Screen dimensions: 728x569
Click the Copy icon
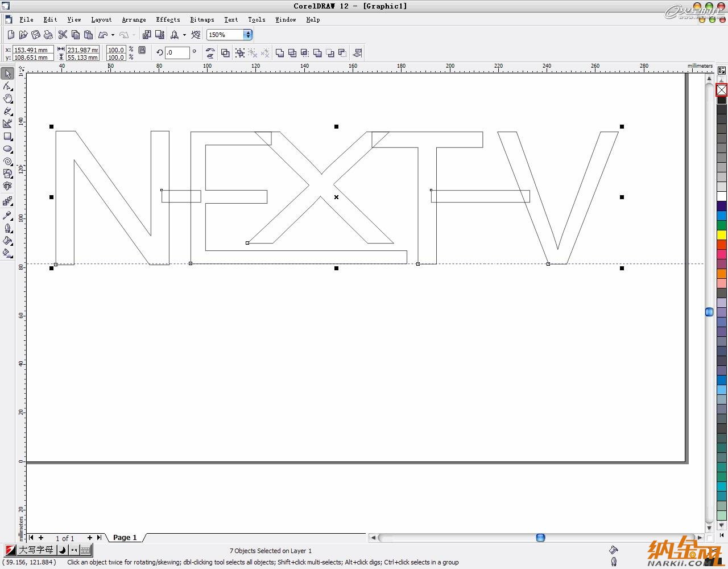[76, 35]
